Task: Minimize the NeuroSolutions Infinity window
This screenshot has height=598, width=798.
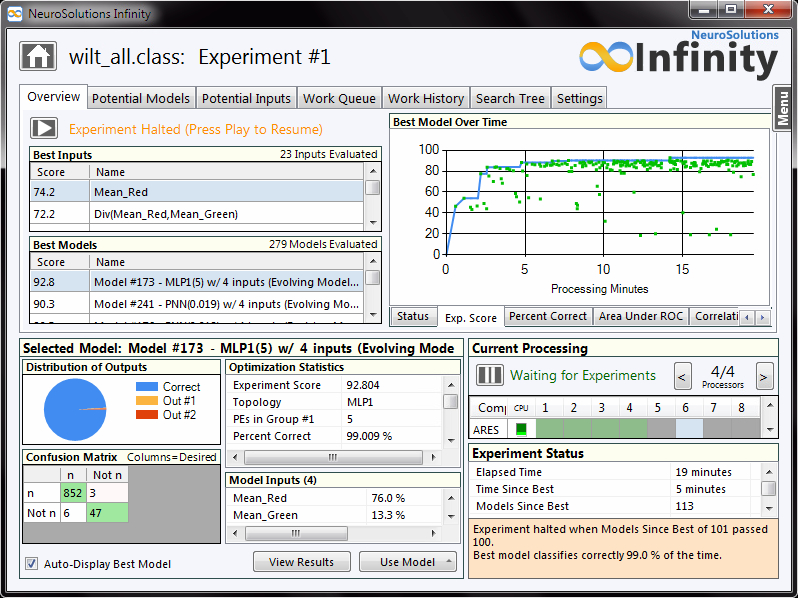Action: click(705, 10)
